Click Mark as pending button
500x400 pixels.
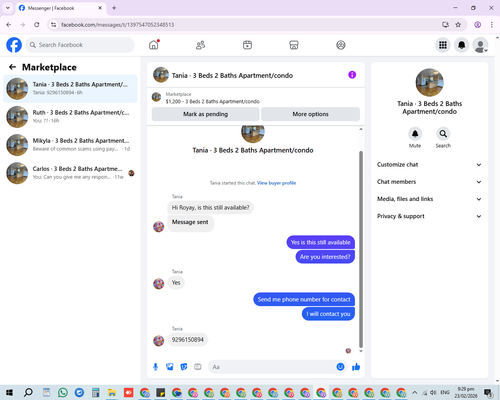[x=205, y=114]
